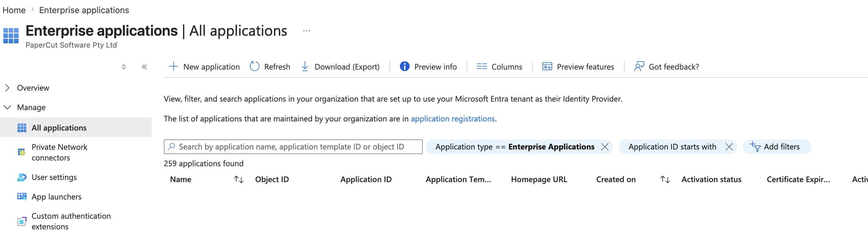Click PaperCut Software Pty Ltd subtitle

coord(71,45)
